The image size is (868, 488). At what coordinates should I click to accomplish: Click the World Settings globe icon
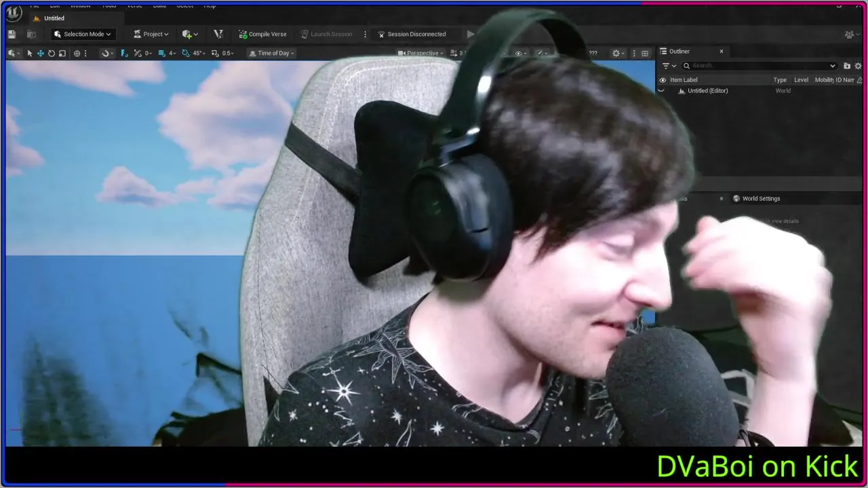point(736,199)
